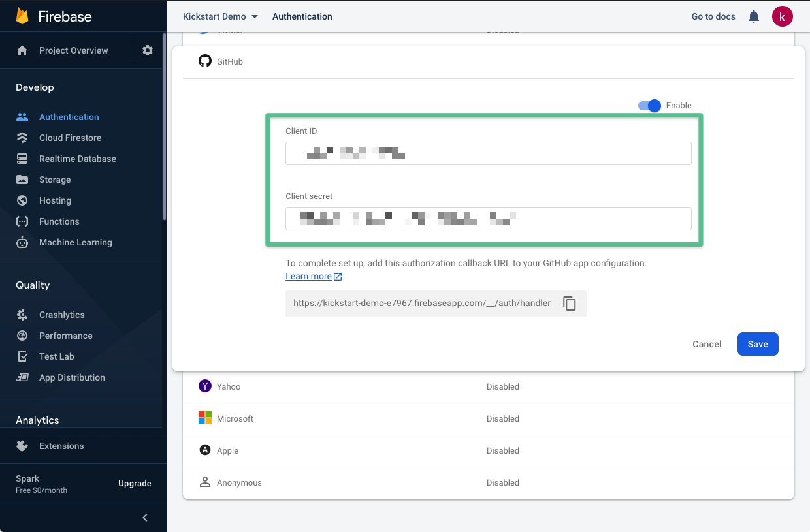Click the Anonymous person icon
This screenshot has height=532, width=810.
pyautogui.click(x=205, y=482)
